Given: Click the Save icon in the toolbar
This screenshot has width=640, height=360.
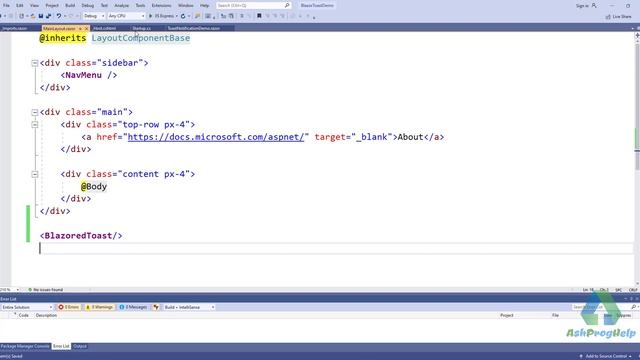Looking at the screenshot, I should pos(41,16).
